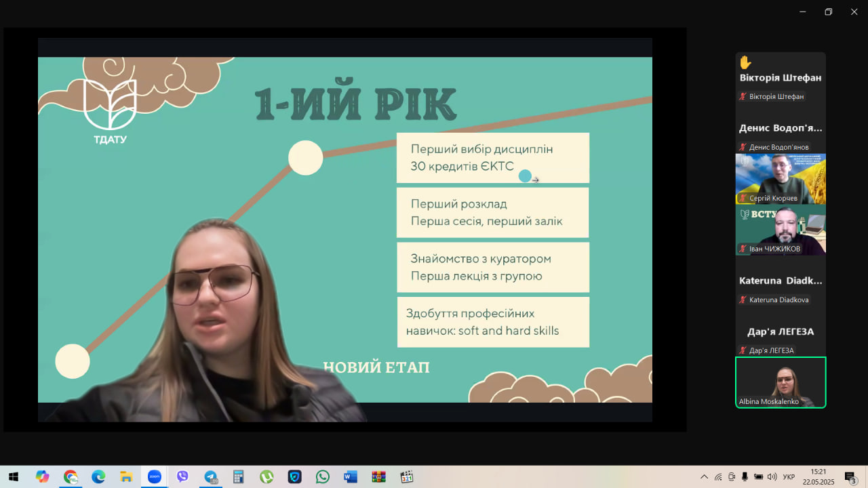Open uTorrent from the taskbar
Image resolution: width=868 pixels, height=488 pixels.
267,477
